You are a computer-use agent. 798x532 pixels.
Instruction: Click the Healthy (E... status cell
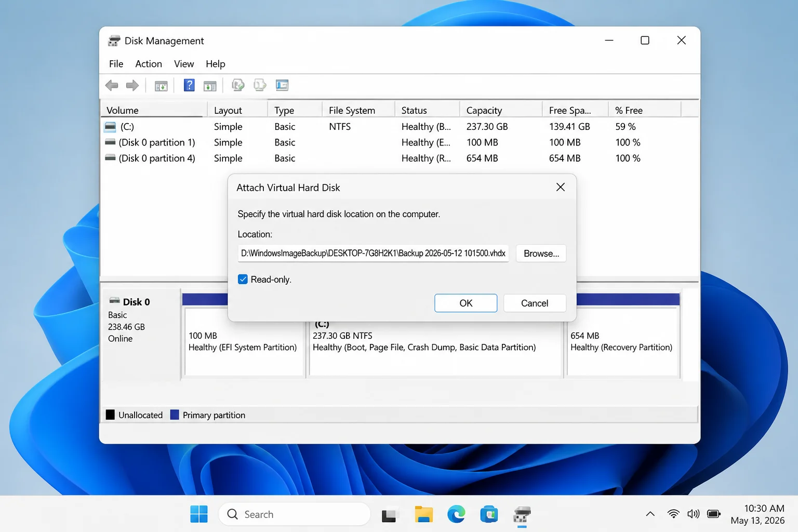click(426, 142)
